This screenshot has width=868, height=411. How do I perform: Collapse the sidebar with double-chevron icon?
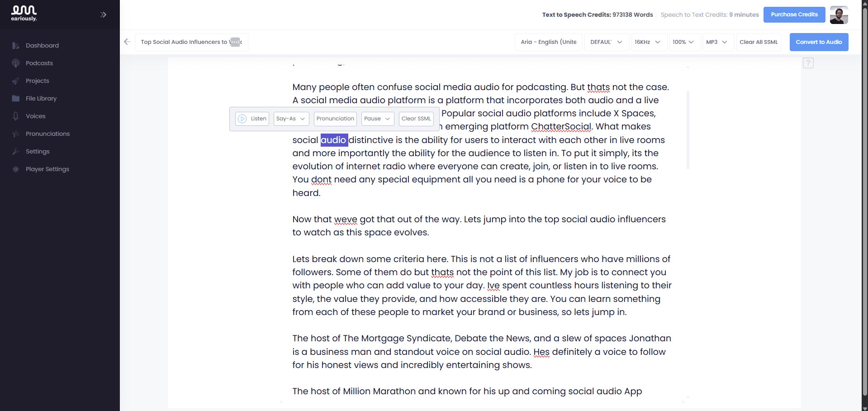point(103,14)
